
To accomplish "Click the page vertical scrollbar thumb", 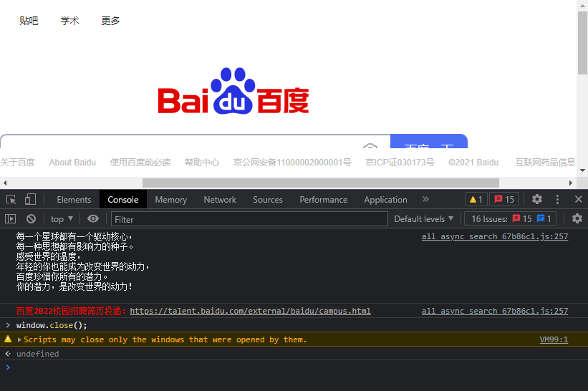I will pos(582,43).
